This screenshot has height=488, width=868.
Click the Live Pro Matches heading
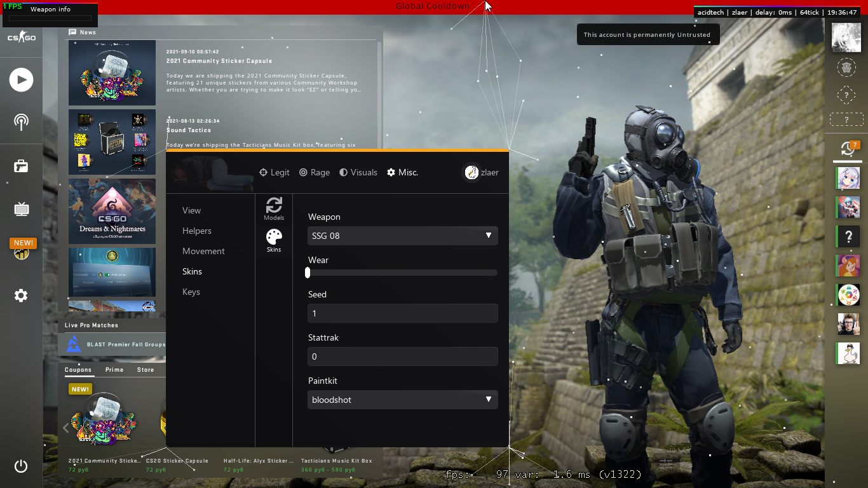click(x=92, y=325)
